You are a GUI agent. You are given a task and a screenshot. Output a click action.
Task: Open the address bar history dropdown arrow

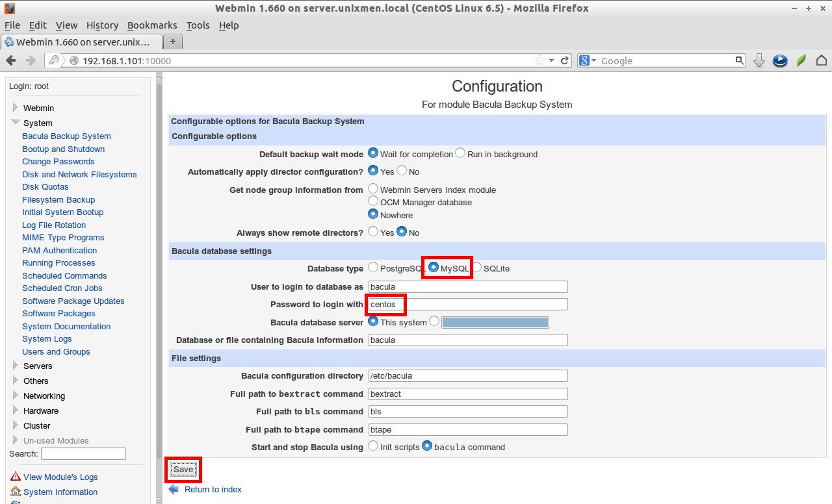(552, 60)
